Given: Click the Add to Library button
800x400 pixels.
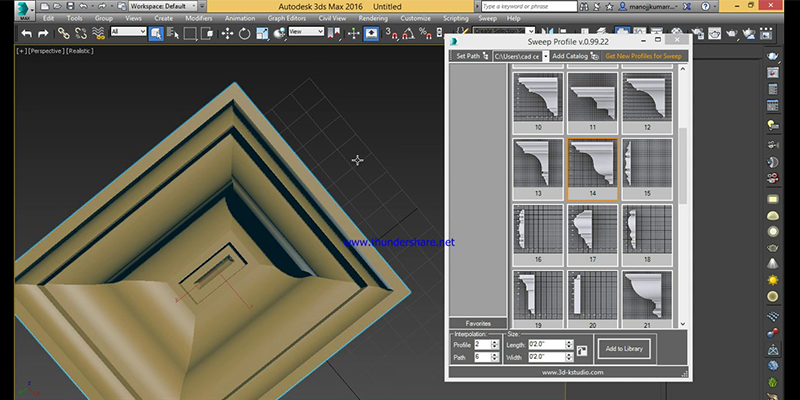Looking at the screenshot, I should pyautogui.click(x=624, y=349).
